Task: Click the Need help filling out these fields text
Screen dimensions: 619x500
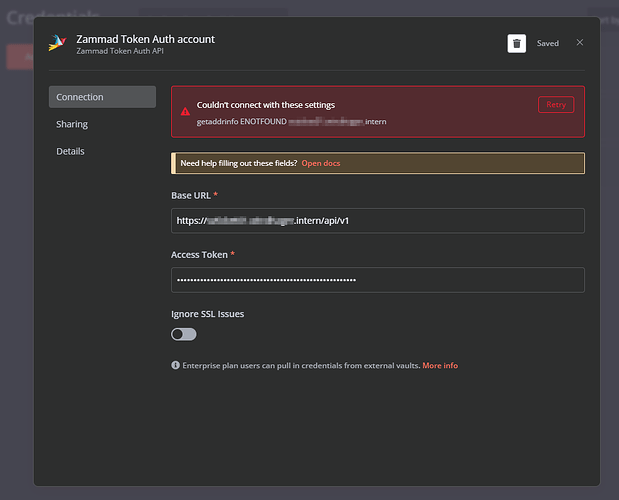Action: pos(238,163)
